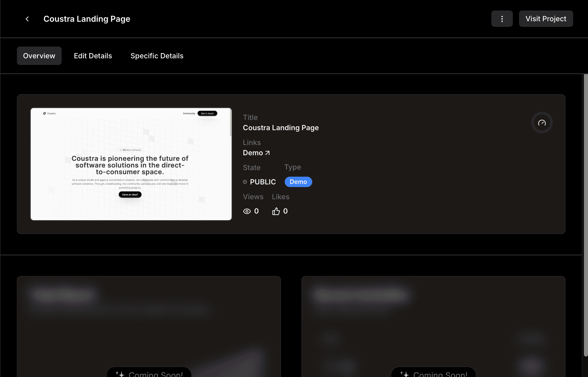Click the blue Demo type badge
The height and width of the screenshot is (377, 588).
click(298, 182)
